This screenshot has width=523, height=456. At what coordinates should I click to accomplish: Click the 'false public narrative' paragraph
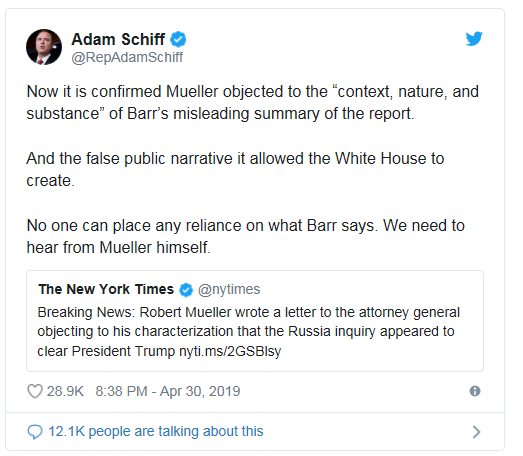pyautogui.click(x=235, y=169)
